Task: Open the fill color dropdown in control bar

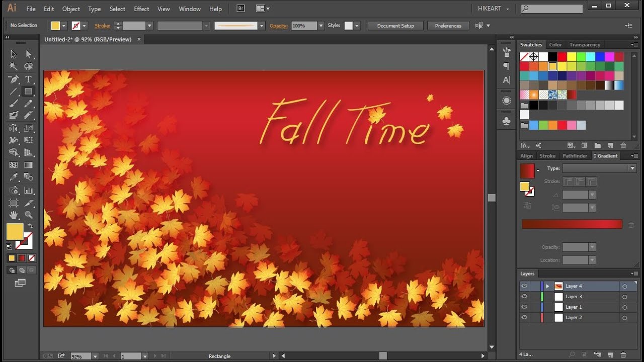Action: pyautogui.click(x=64, y=26)
